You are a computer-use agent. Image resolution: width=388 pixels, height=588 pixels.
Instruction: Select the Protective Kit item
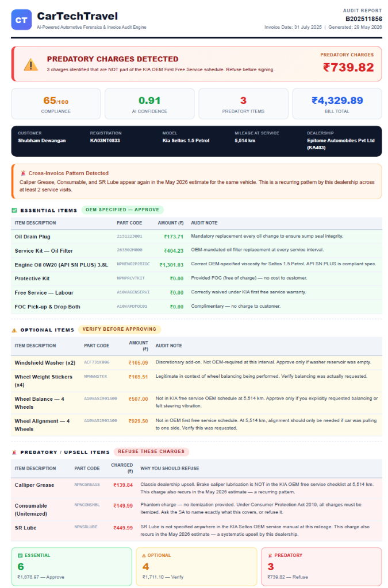[32, 278]
